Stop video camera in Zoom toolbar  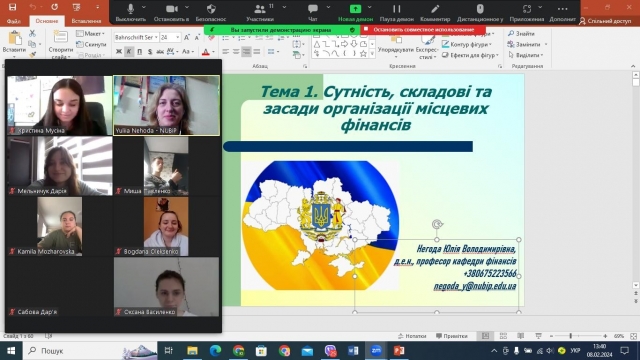click(x=171, y=13)
